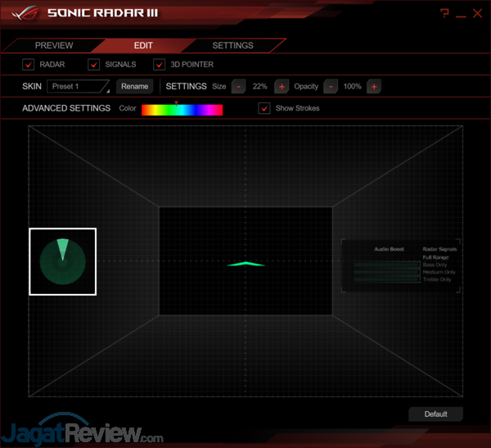Increase Size with the plus button
Viewport: 491px width, 448px height.
click(x=282, y=87)
